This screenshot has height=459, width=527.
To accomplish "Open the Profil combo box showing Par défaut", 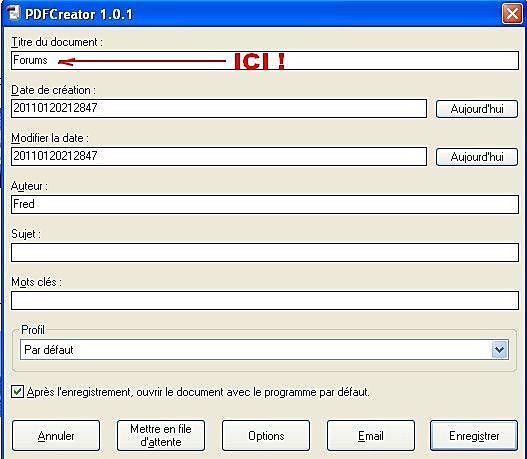I will pyautogui.click(x=264, y=349).
